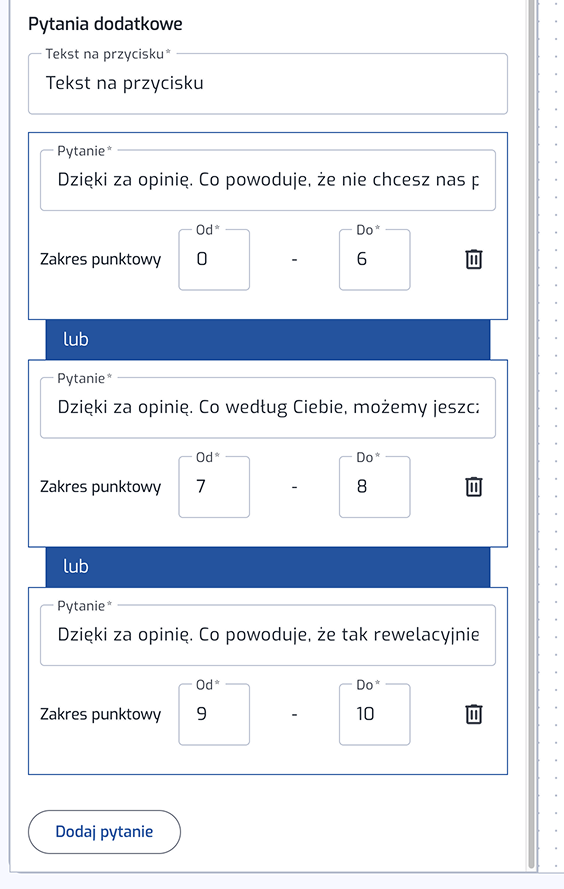Edit the question 'Co powoduje, że tak rewelacyjnie'
This screenshot has width=564, height=889.
point(268,635)
